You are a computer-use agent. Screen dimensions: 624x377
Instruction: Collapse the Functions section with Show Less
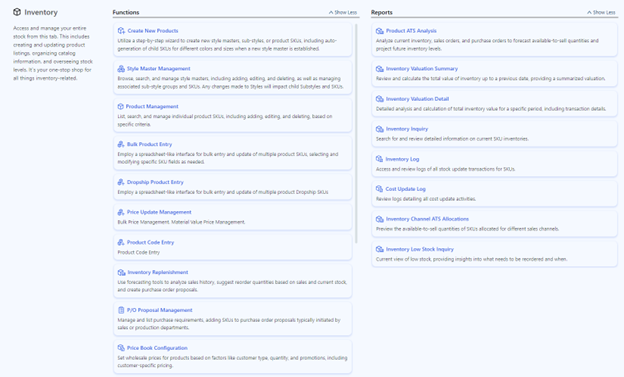(343, 12)
